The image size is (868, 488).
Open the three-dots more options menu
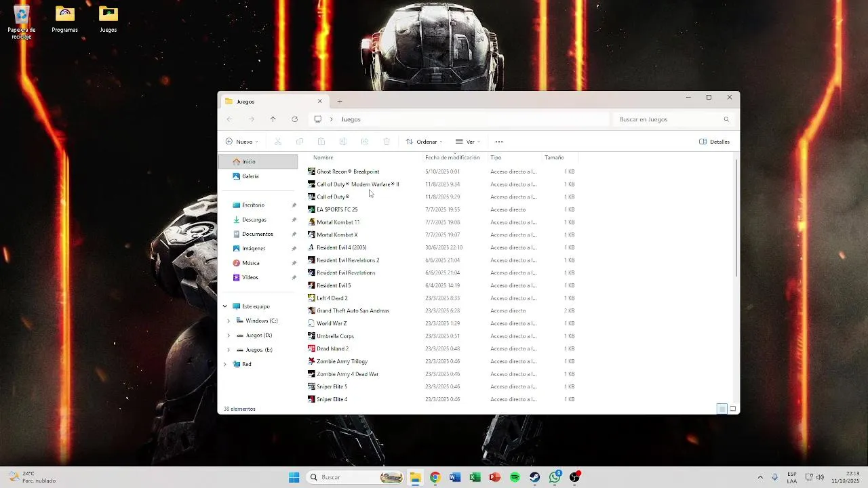(499, 142)
